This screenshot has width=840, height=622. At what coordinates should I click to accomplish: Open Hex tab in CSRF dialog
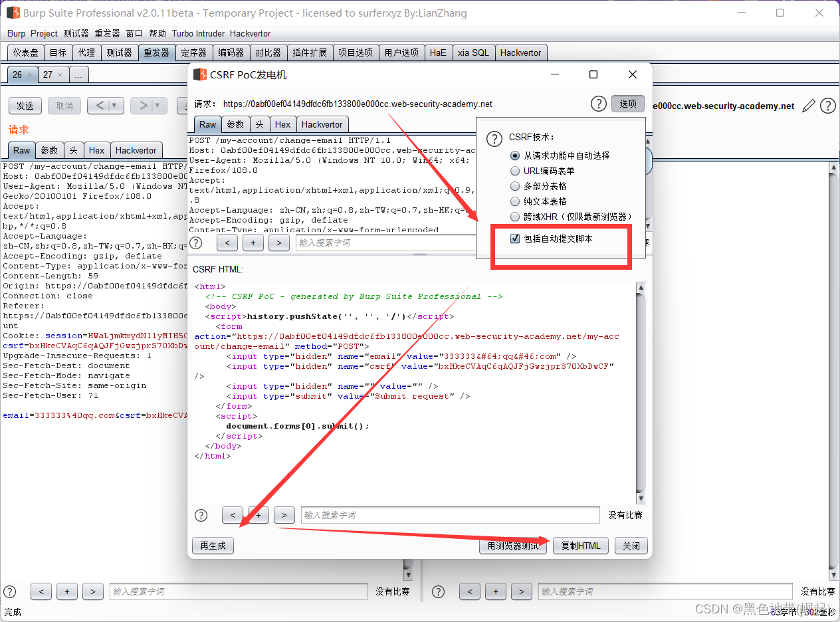pyautogui.click(x=283, y=124)
